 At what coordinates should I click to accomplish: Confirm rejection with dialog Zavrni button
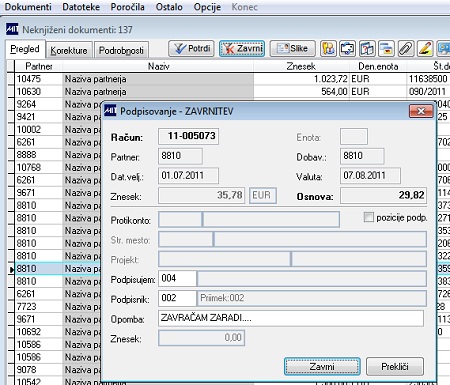pos(322,367)
